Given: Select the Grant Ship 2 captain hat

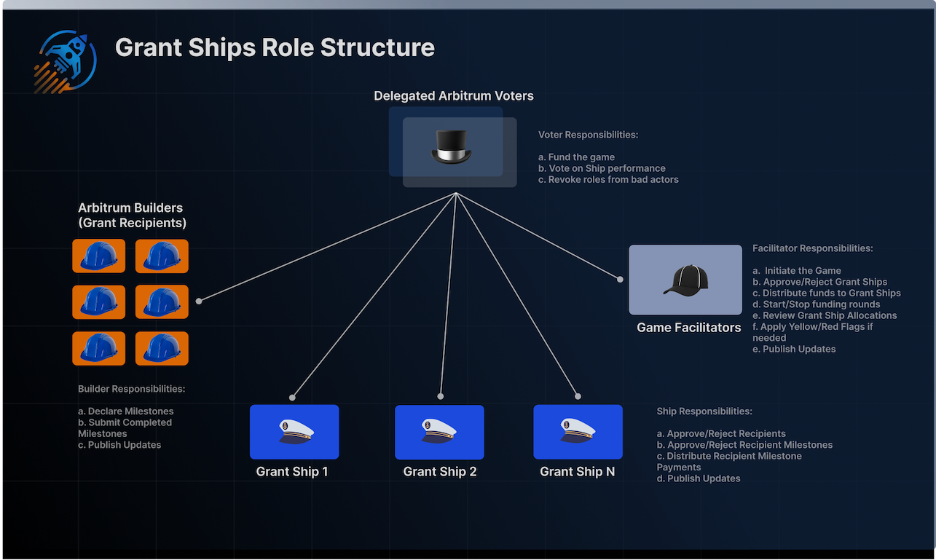Looking at the screenshot, I should (439, 432).
